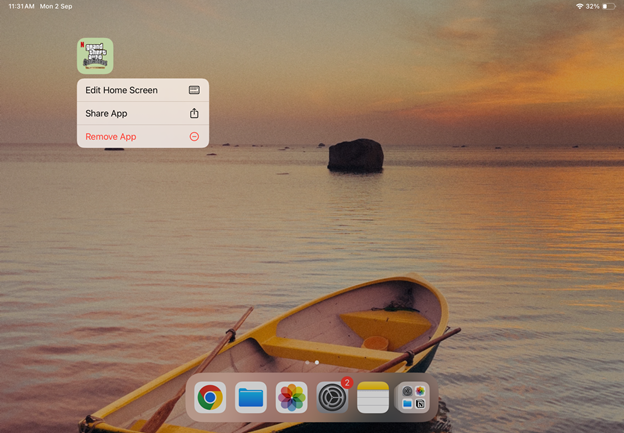Open the Grand Theft Auto San Andreas app icon
This screenshot has width=624, height=433.
coord(95,56)
